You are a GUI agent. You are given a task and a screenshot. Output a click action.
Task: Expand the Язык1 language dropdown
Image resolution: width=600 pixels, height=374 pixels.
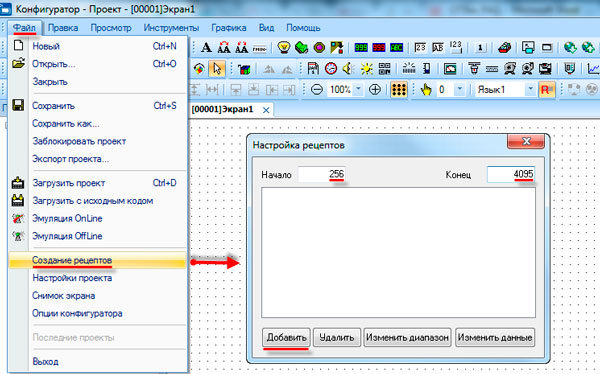pos(530,90)
